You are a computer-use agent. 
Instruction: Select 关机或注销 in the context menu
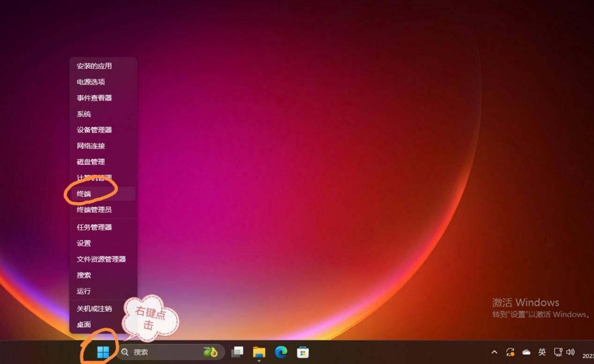pos(94,309)
